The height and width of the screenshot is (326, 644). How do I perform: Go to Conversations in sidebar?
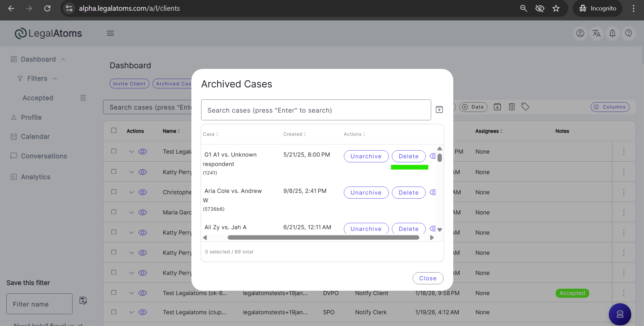(44, 156)
